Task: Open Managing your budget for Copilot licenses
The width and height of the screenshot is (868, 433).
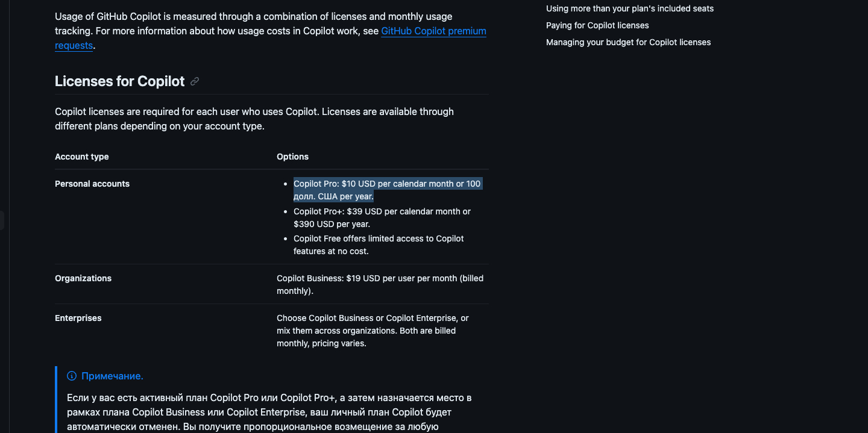Action: click(x=628, y=42)
